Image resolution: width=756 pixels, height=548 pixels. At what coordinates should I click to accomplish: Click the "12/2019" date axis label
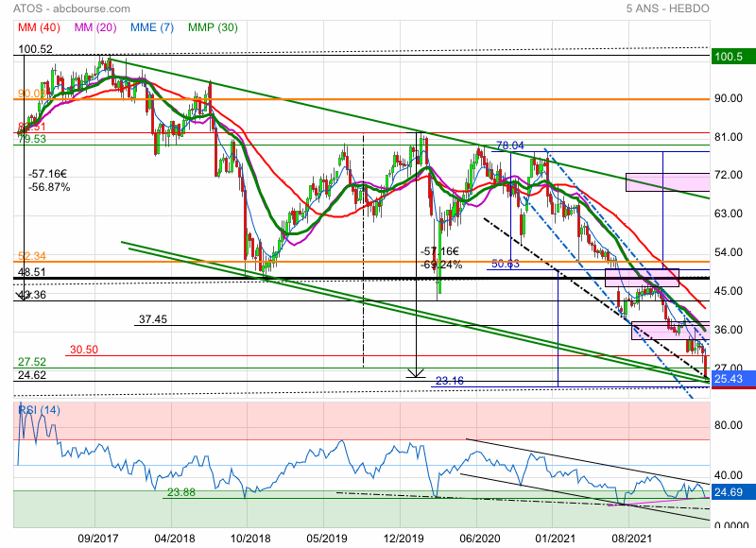pyautogui.click(x=404, y=539)
